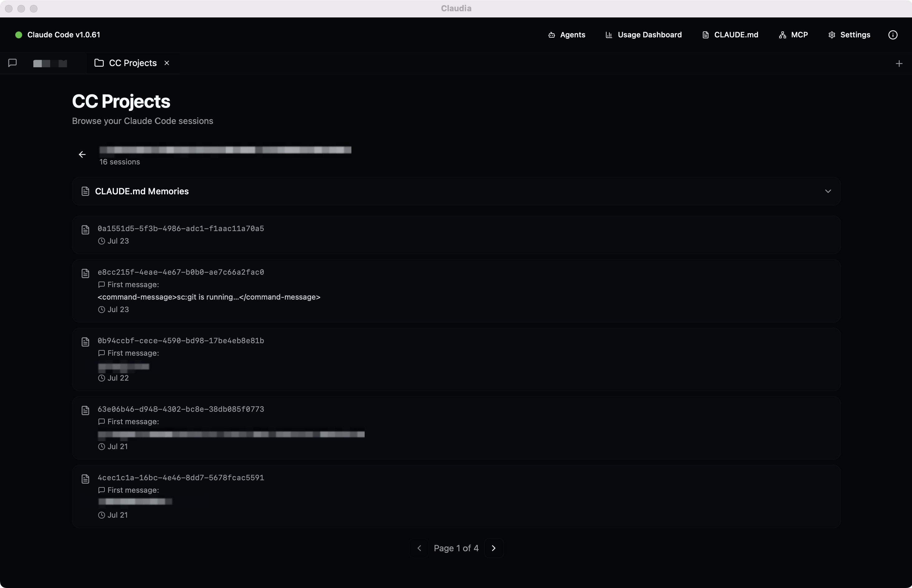Open session 0a1551d5-5f3b-4986-adc1-f1aac11a70a5
Viewport: 912px width, 588px height.
tap(456, 235)
